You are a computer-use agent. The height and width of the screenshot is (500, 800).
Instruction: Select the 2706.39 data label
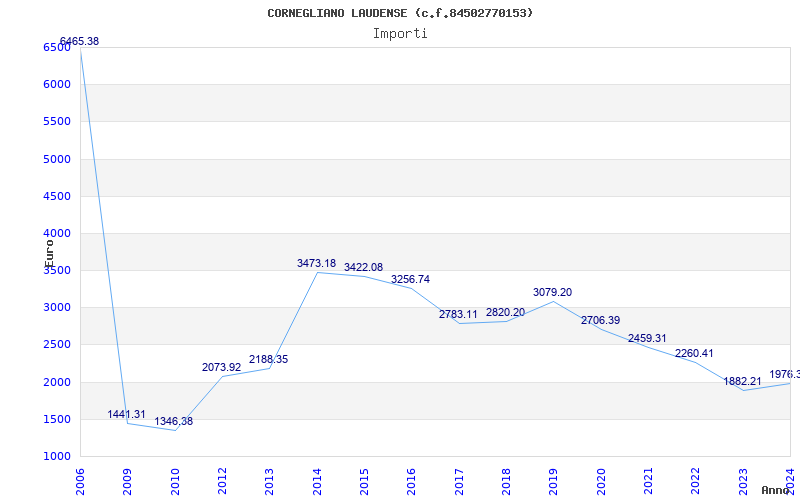coord(601,320)
